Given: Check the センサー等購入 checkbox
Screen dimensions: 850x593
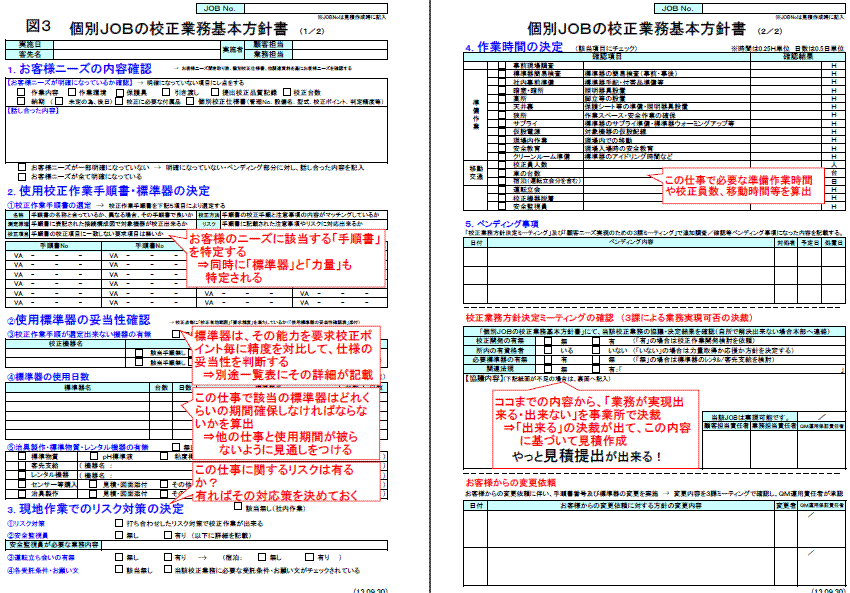Looking at the screenshot, I should (x=22, y=484).
